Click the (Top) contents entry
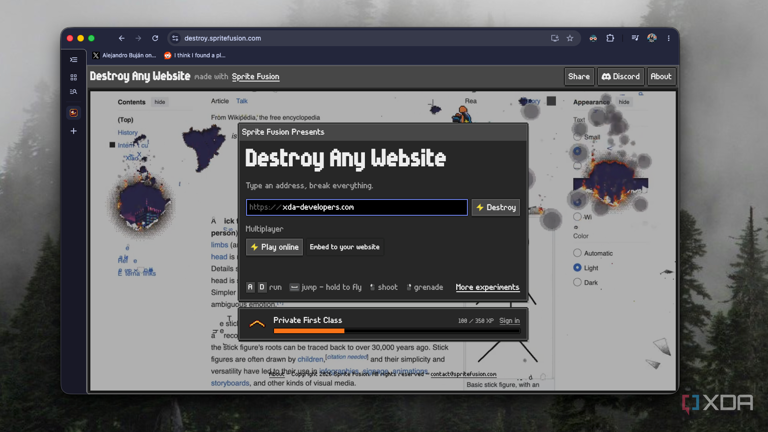768x432 pixels. point(125,120)
